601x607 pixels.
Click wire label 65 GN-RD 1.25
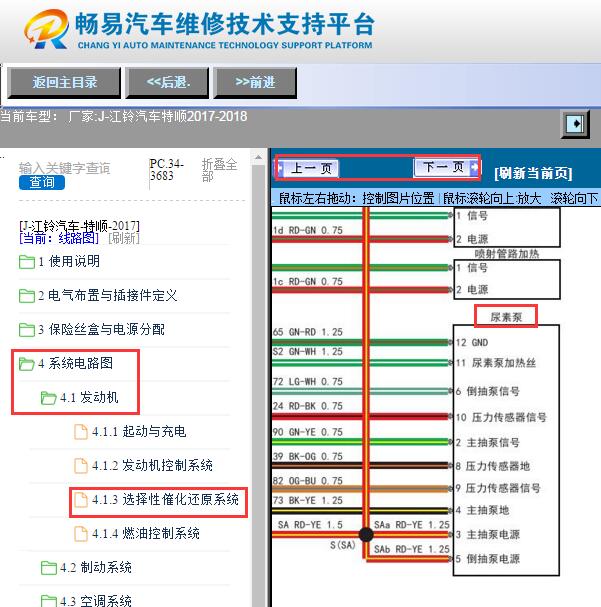(x=308, y=332)
